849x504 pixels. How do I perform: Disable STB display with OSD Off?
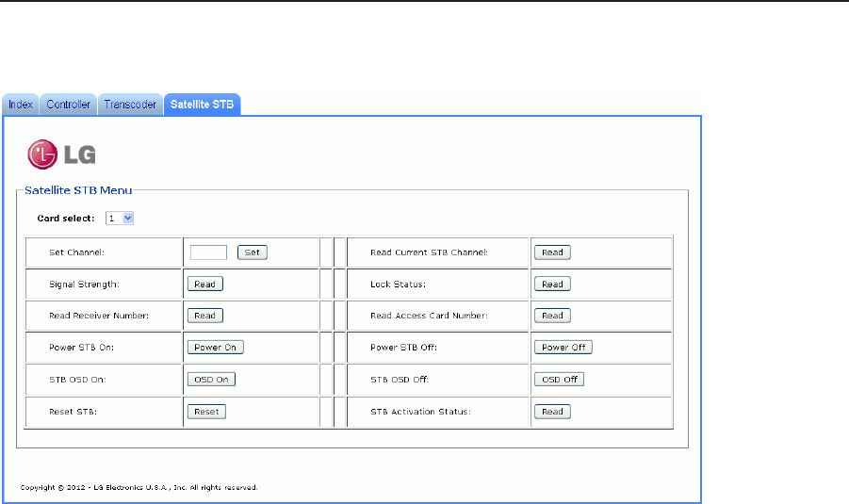pyautogui.click(x=559, y=380)
